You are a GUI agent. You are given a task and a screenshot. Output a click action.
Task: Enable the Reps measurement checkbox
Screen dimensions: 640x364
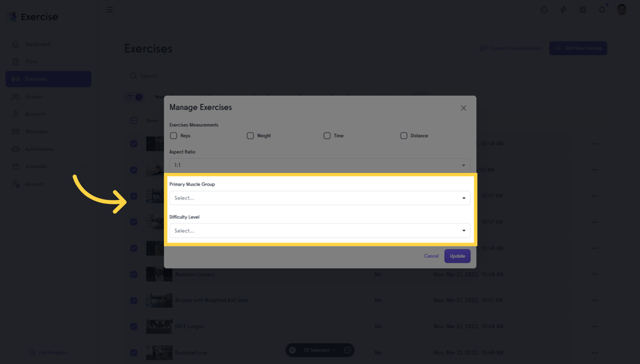coord(174,136)
